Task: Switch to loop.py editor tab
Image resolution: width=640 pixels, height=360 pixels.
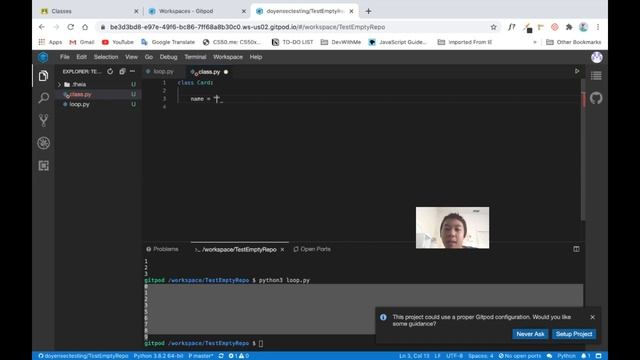Action: click(163, 71)
